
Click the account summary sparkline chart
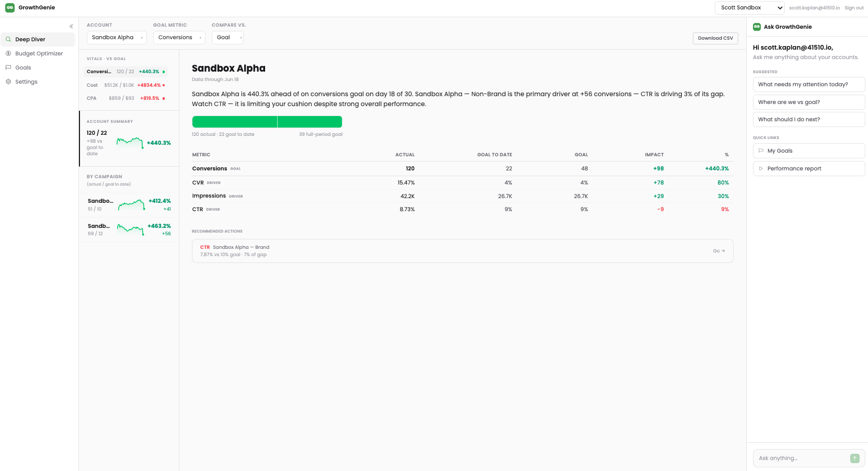130,142
